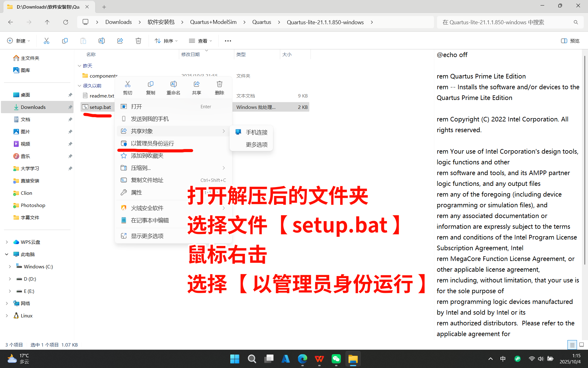Collapse the 昨天 group
Viewport: 588px width, 368px height.
tap(79, 66)
